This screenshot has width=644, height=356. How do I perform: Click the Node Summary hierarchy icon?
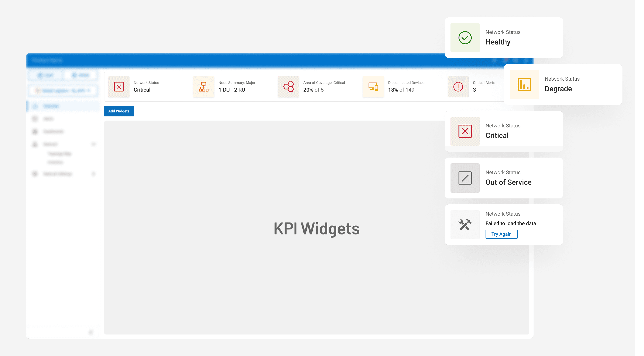tap(204, 87)
